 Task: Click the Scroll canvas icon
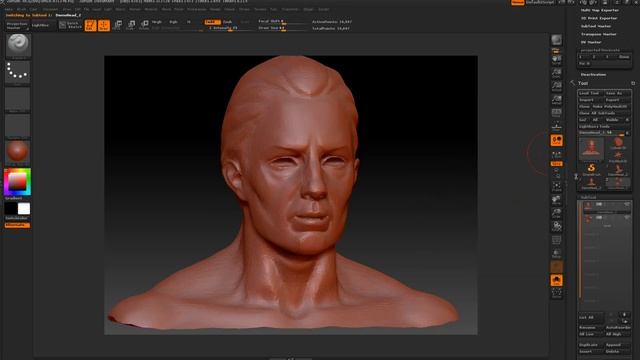pos(557,60)
